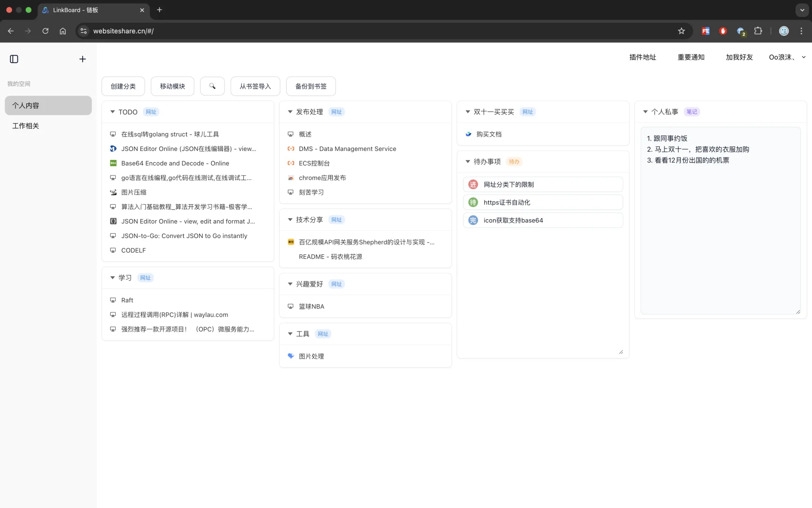The height and width of the screenshot is (508, 812).
Task: Toggle the blue 完 status on icon获取支持base64
Action: point(473,220)
